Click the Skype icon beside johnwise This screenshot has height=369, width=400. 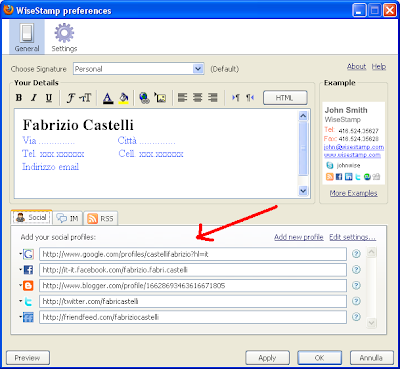coord(330,165)
